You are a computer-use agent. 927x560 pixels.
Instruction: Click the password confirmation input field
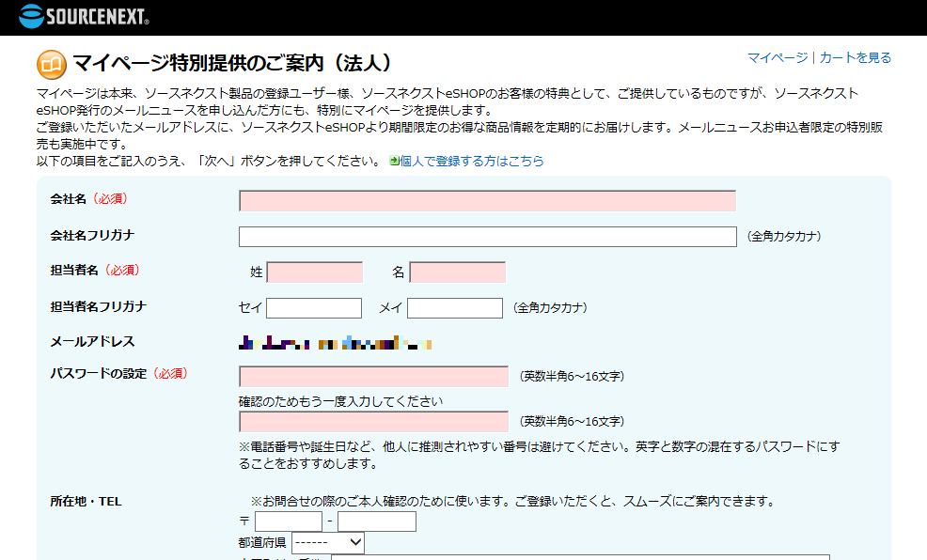click(373, 421)
